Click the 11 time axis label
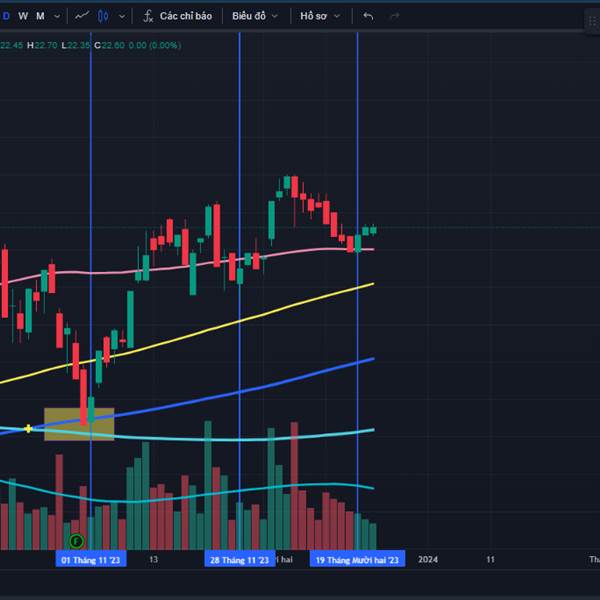 coord(491,559)
